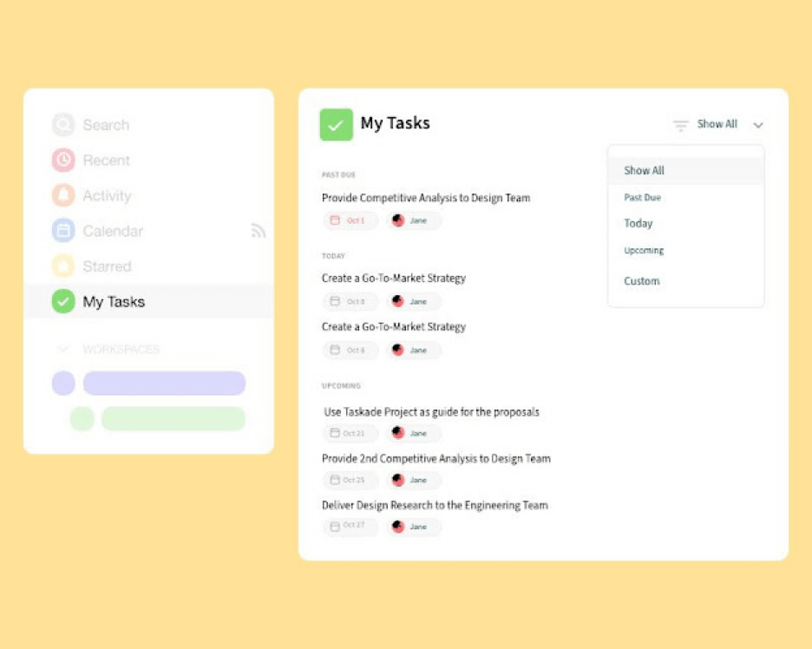Choose Custom in the filter list
Image resolution: width=812 pixels, height=649 pixels.
click(642, 281)
